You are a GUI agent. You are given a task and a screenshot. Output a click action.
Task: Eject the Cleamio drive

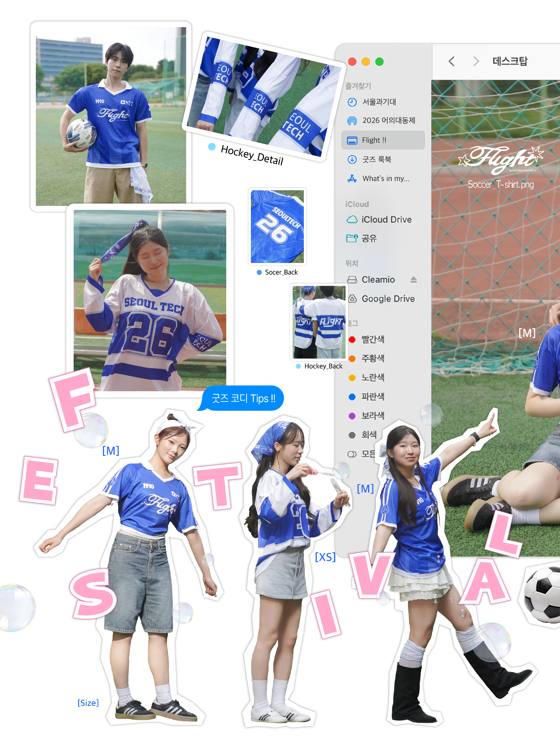[414, 280]
